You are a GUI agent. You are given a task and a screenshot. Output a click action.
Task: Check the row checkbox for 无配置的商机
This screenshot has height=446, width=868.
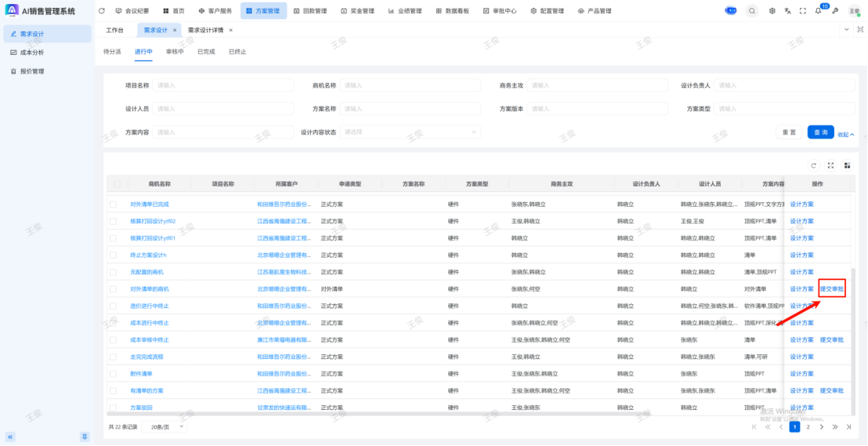click(114, 272)
